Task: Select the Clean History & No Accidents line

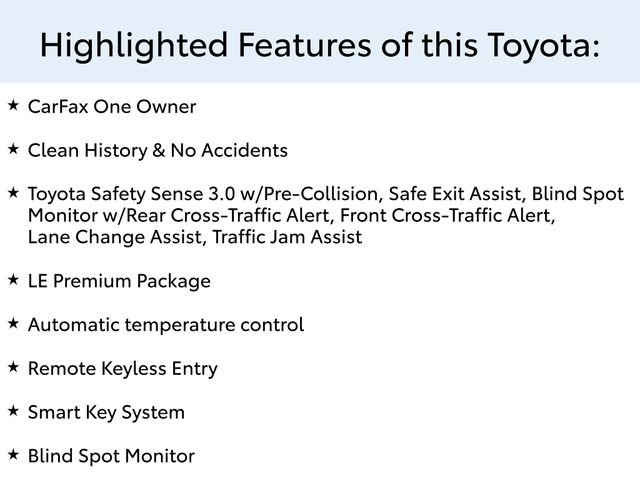Action: [x=158, y=151]
